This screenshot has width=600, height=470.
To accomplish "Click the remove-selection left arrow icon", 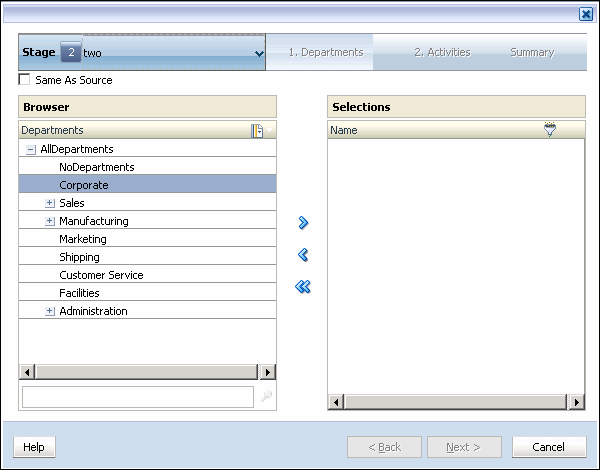I will [x=303, y=255].
